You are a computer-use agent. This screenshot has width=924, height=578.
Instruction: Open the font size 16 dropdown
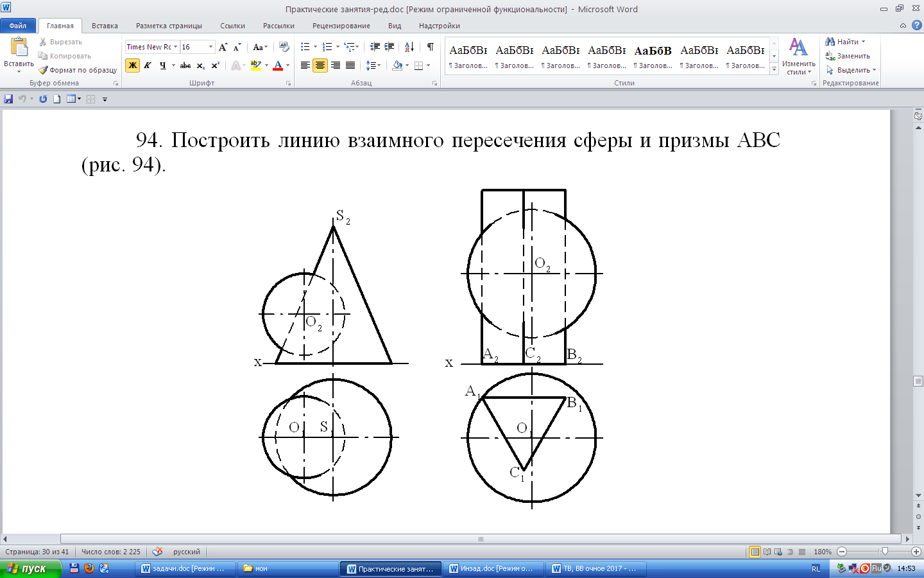210,47
